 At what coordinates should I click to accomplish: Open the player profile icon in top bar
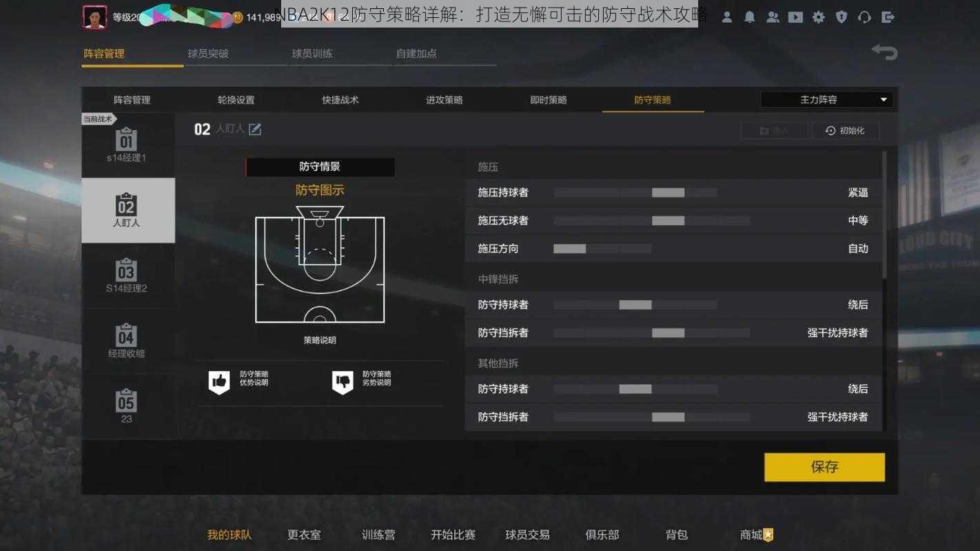pyautogui.click(x=727, y=17)
